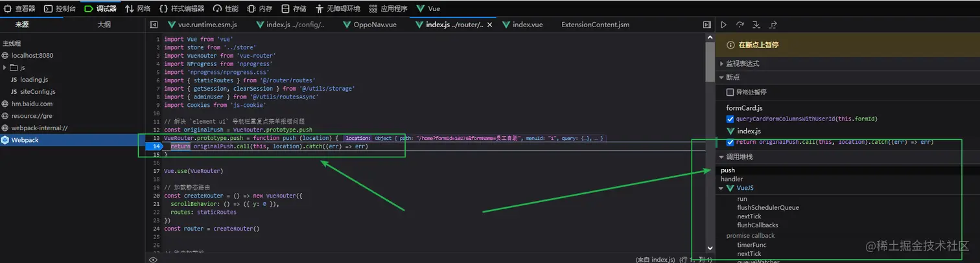Select the Webpack entry in the sources tree
Viewport: 980px width, 263px height.
click(x=73, y=140)
